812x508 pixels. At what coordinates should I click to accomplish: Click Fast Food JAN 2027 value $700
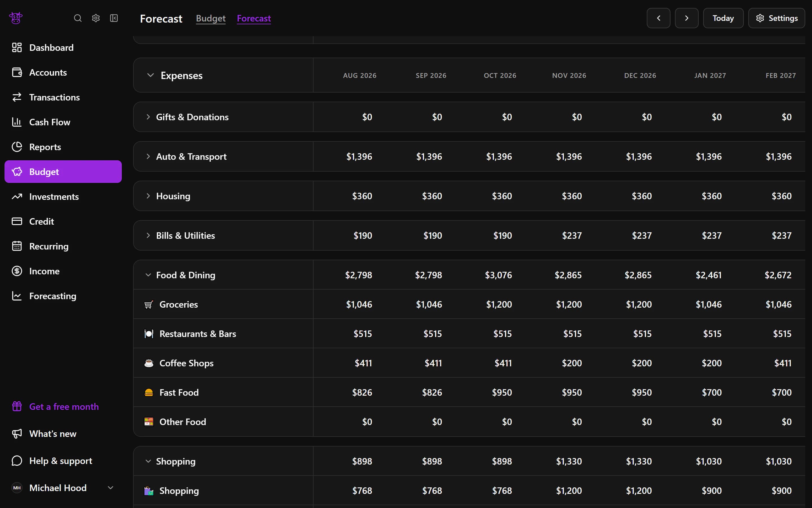(x=712, y=392)
